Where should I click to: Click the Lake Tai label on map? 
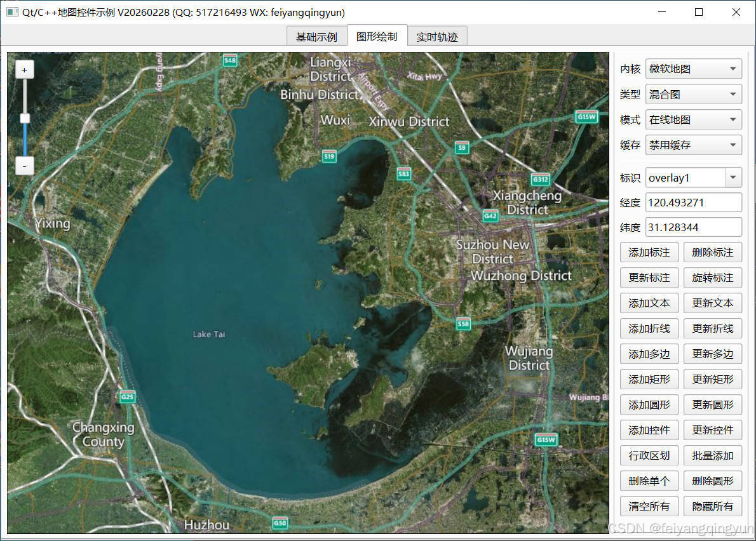pyautogui.click(x=209, y=334)
